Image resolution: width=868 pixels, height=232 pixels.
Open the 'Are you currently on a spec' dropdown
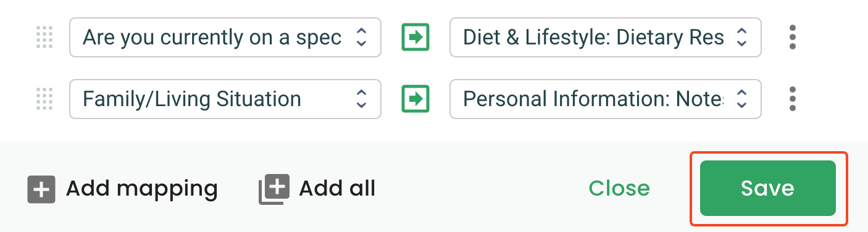(x=225, y=38)
